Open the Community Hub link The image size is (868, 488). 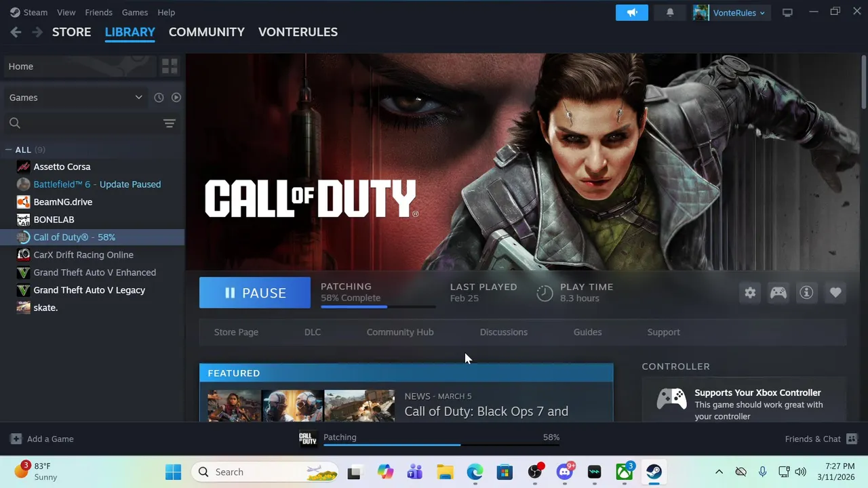tap(400, 332)
